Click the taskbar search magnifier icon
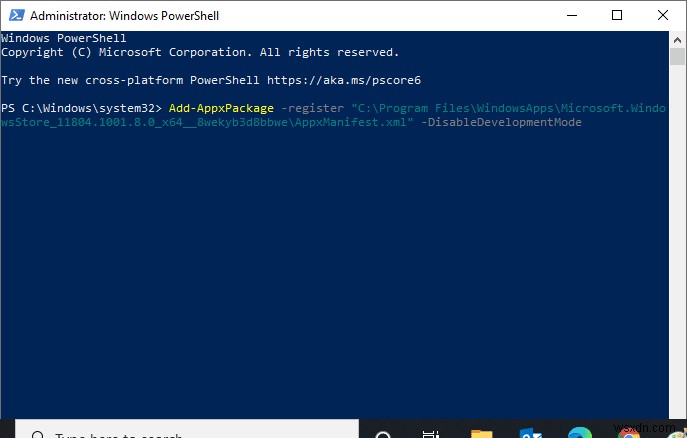This screenshot has width=687, height=438. [x=39, y=434]
